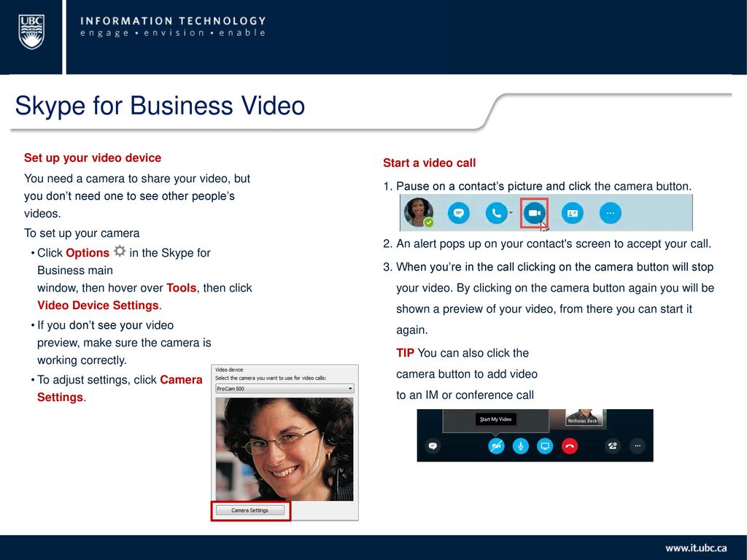Click the 'Skype for Business Video' title
Screen dimensions: 747x560
(160, 105)
